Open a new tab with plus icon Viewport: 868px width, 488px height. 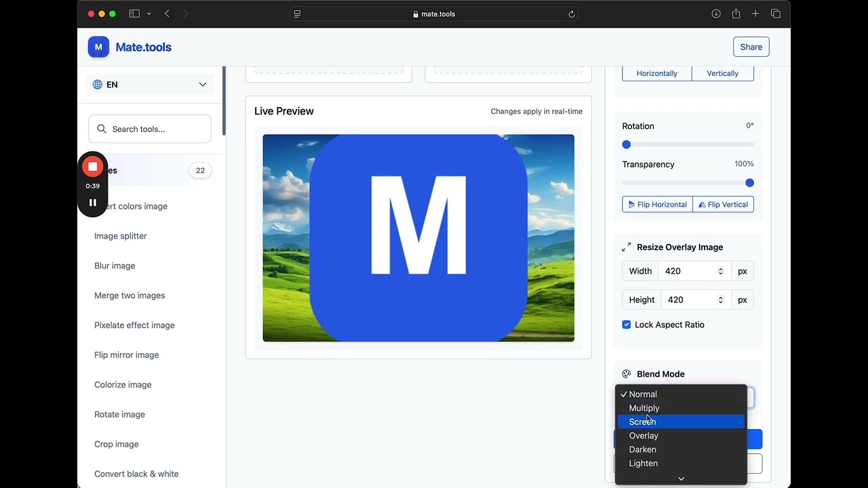click(x=755, y=14)
